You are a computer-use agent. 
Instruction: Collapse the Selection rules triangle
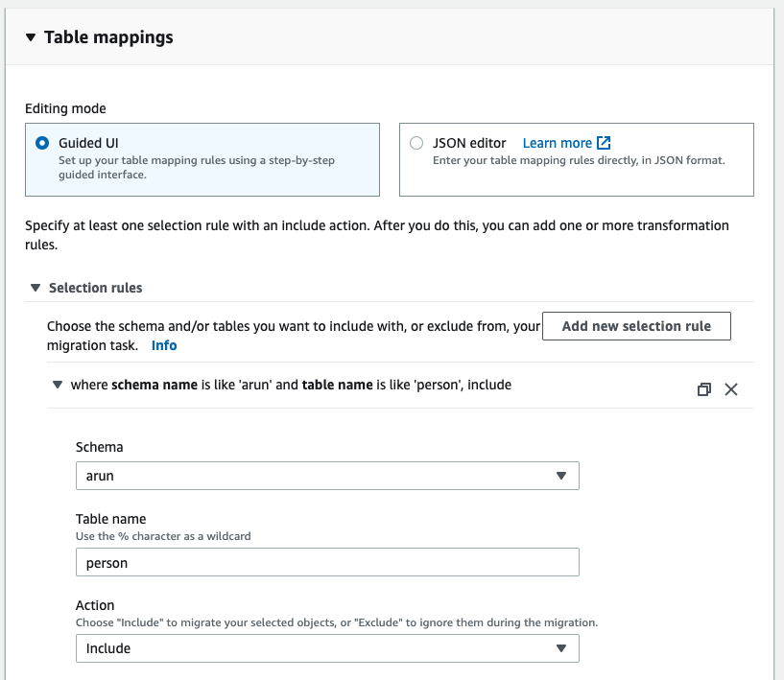pos(36,288)
